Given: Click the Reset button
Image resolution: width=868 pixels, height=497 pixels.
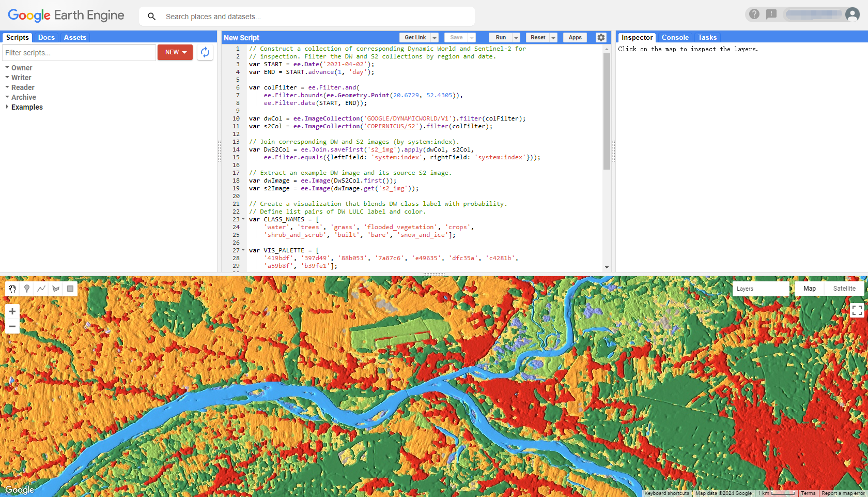Looking at the screenshot, I should coord(538,38).
